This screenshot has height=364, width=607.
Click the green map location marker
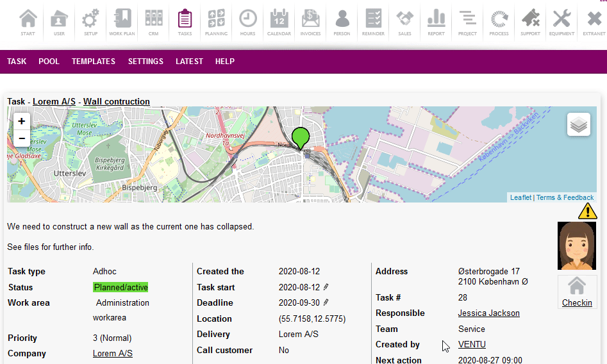point(300,138)
